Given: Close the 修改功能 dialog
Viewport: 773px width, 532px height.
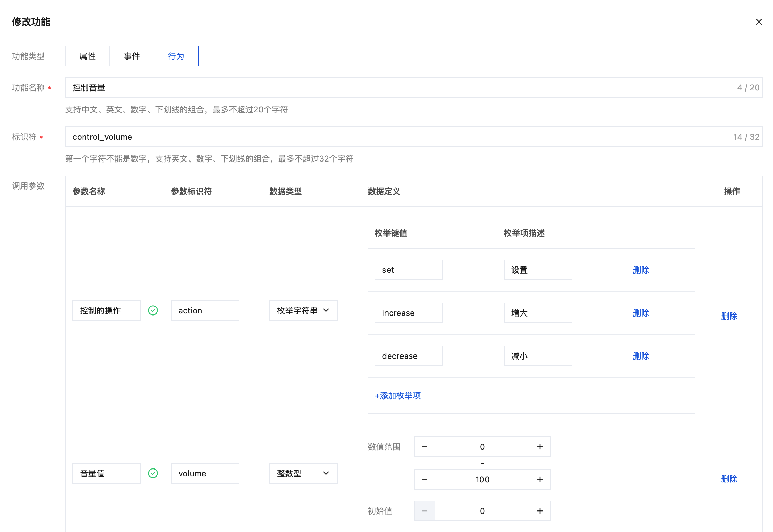Looking at the screenshot, I should coord(759,22).
